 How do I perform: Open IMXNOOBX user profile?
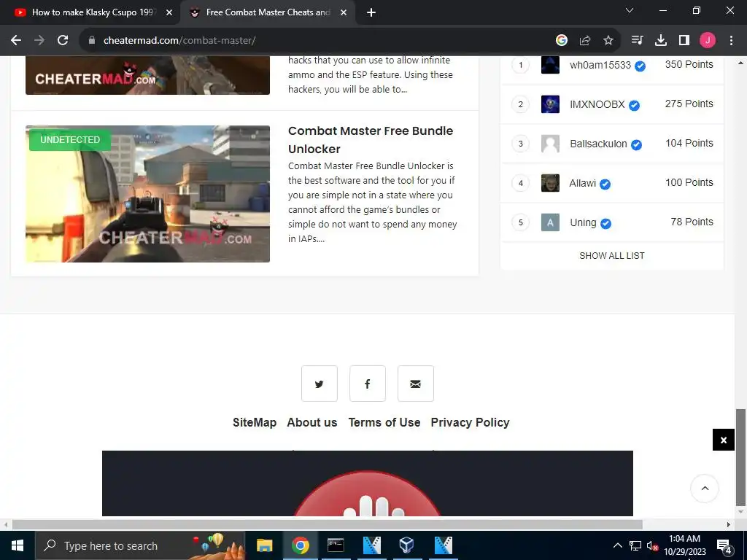597,105
